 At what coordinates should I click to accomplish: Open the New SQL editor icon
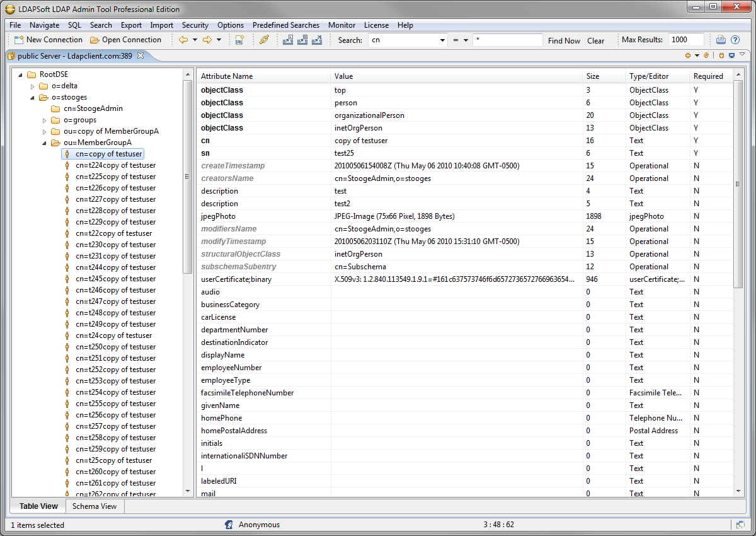pos(240,40)
